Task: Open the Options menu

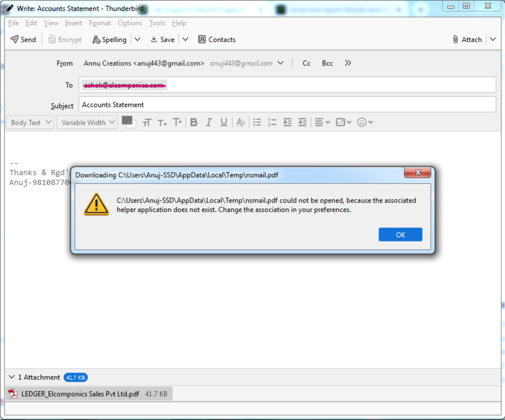Action: tap(130, 23)
